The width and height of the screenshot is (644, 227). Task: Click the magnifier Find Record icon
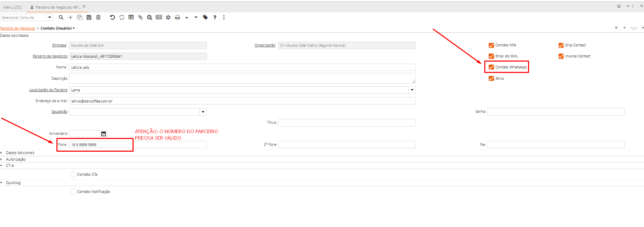pyautogui.click(x=61, y=18)
